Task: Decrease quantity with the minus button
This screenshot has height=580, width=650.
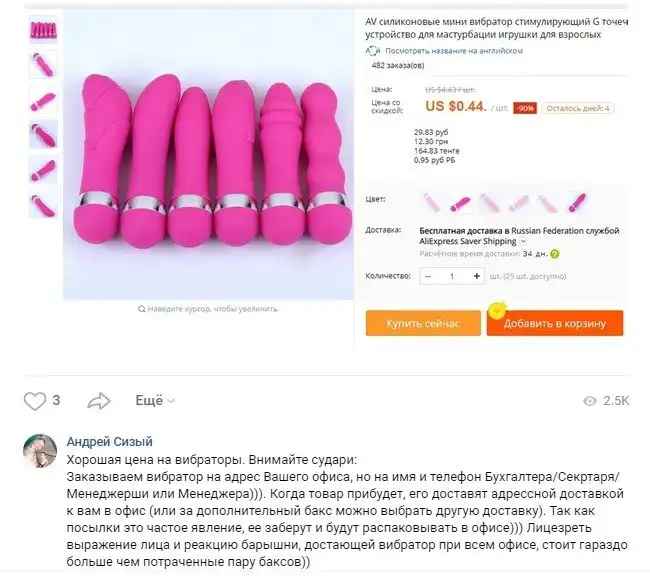Action: click(429, 276)
